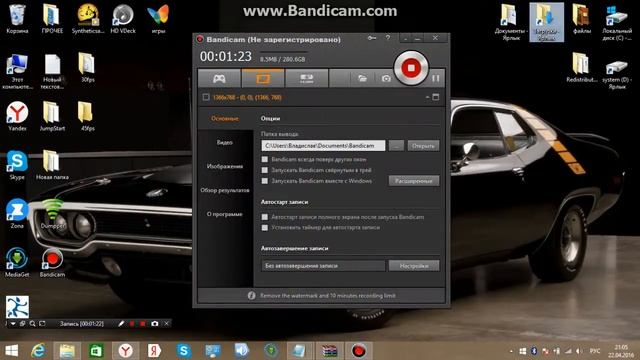Select the Skype desktop shortcut
Screen dimensions: 640x360
pyautogui.click(x=17, y=165)
